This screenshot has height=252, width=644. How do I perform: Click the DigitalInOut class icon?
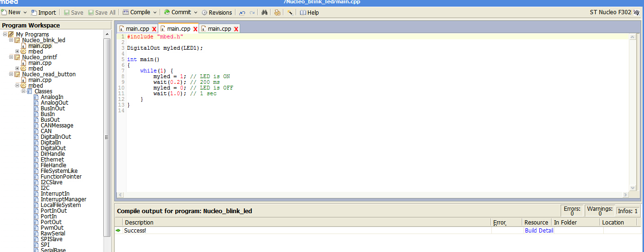pos(36,137)
